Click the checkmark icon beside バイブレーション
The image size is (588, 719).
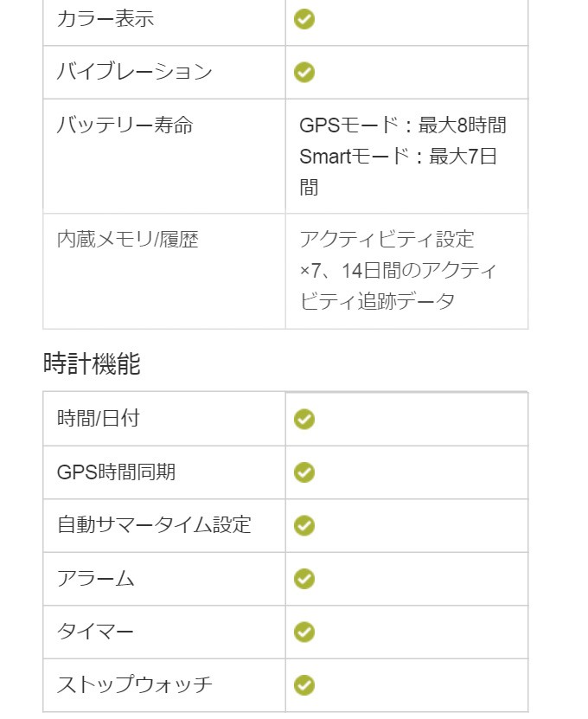pyautogui.click(x=304, y=73)
